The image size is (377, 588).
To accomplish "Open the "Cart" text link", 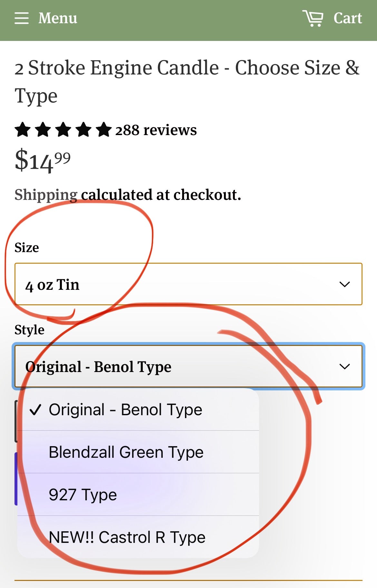I will [x=348, y=18].
